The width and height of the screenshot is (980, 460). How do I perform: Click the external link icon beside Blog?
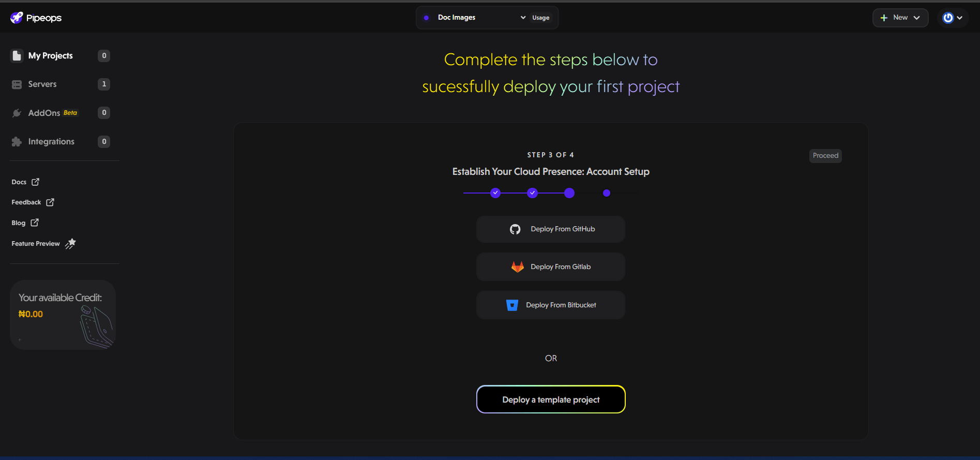pos(35,222)
